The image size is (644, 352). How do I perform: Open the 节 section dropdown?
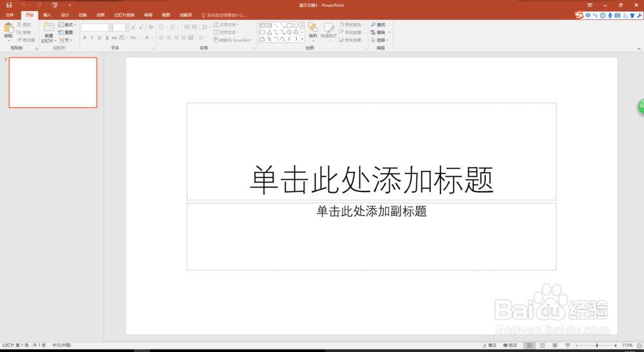(66, 41)
